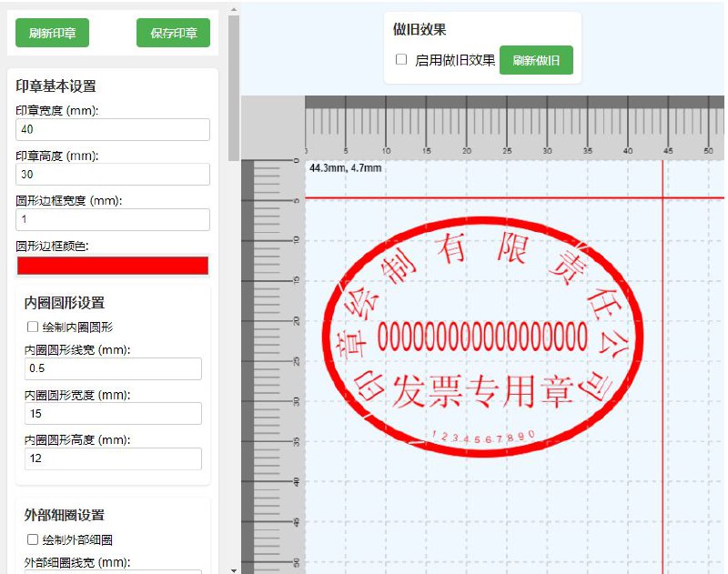The image size is (728, 574).
Task: Click the 印章高度 stamp height input
Action: point(113,174)
